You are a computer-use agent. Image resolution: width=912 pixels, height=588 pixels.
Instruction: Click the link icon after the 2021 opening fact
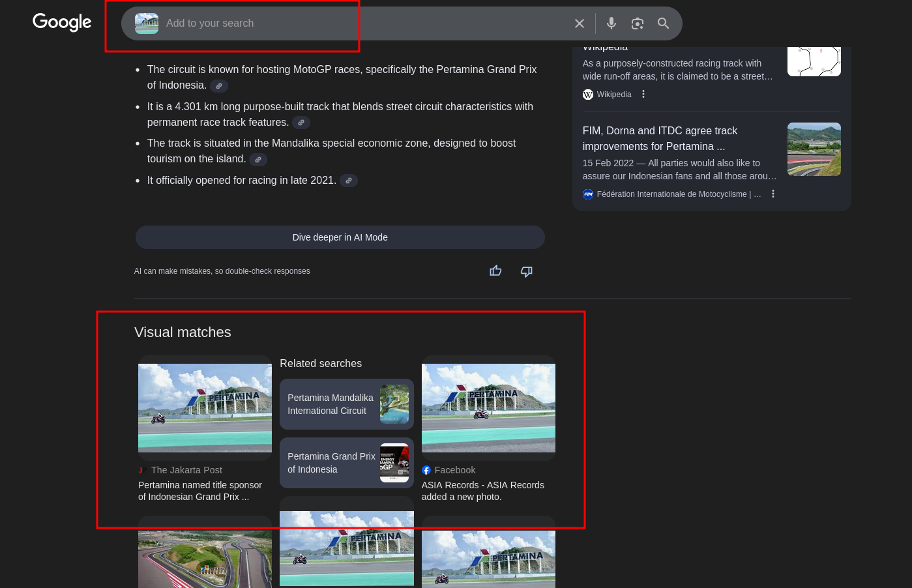click(349, 181)
